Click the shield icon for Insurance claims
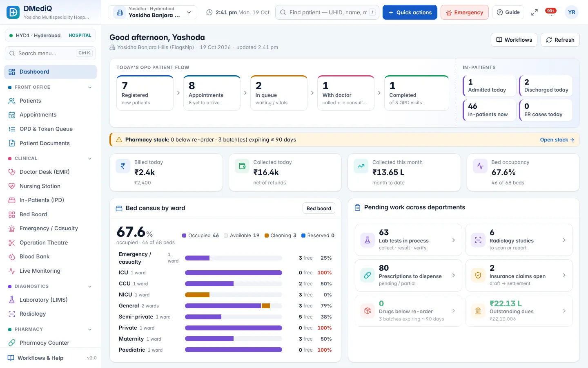This screenshot has width=588, height=368. (x=478, y=275)
